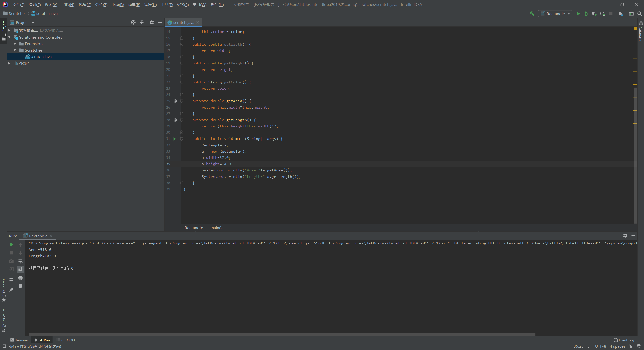The image size is (644, 350).
Task: Click the Rectangle breadcrumb below the editor
Action: (193, 228)
